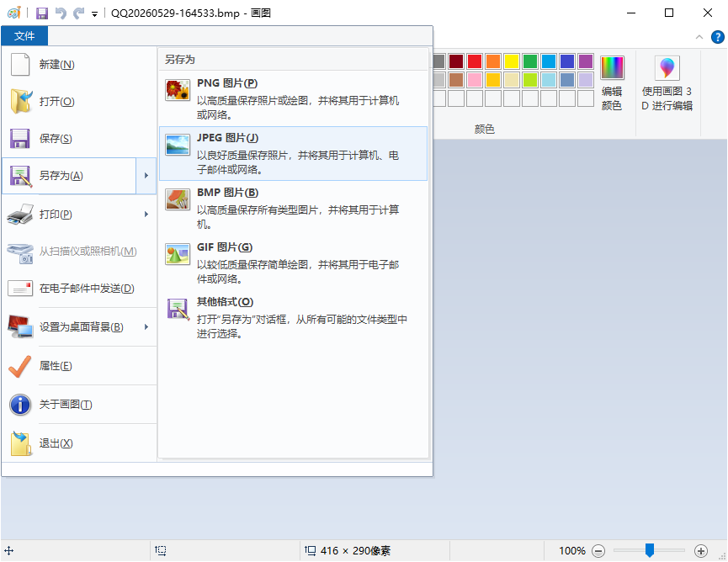The image size is (728, 562).
Task: Click the Save As icon in file menu
Action: (21, 176)
